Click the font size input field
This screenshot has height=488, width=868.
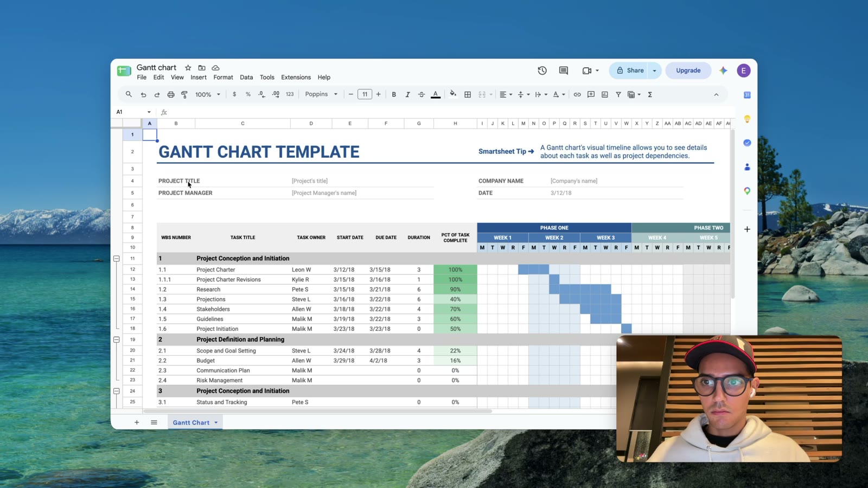(x=365, y=94)
